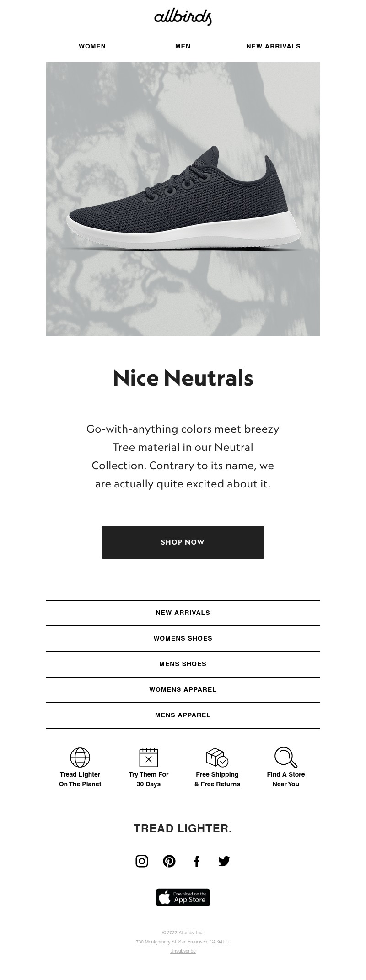Open the WOMEN header menu item
Viewport: 366px width, 980px height.
point(92,46)
